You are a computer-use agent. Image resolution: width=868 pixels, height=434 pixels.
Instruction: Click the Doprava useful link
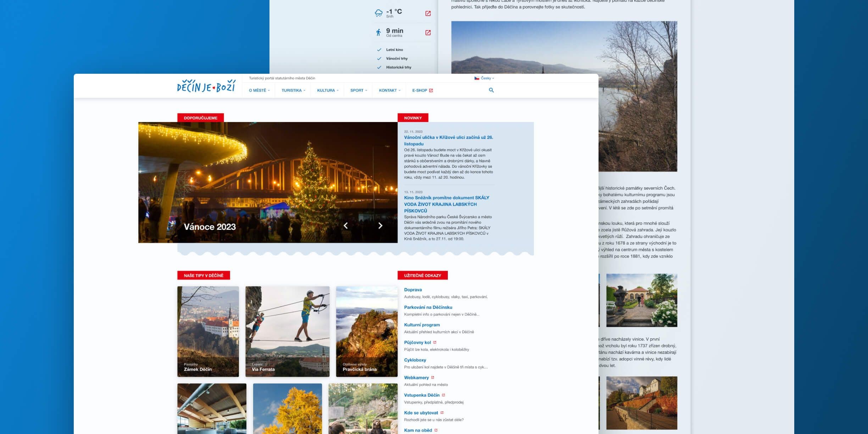click(413, 290)
